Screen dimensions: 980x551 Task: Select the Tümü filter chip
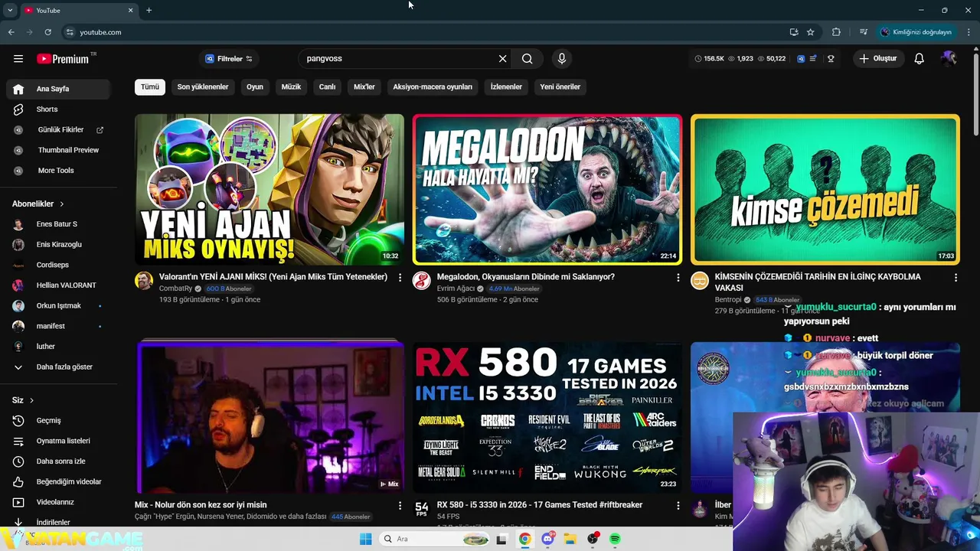point(150,86)
